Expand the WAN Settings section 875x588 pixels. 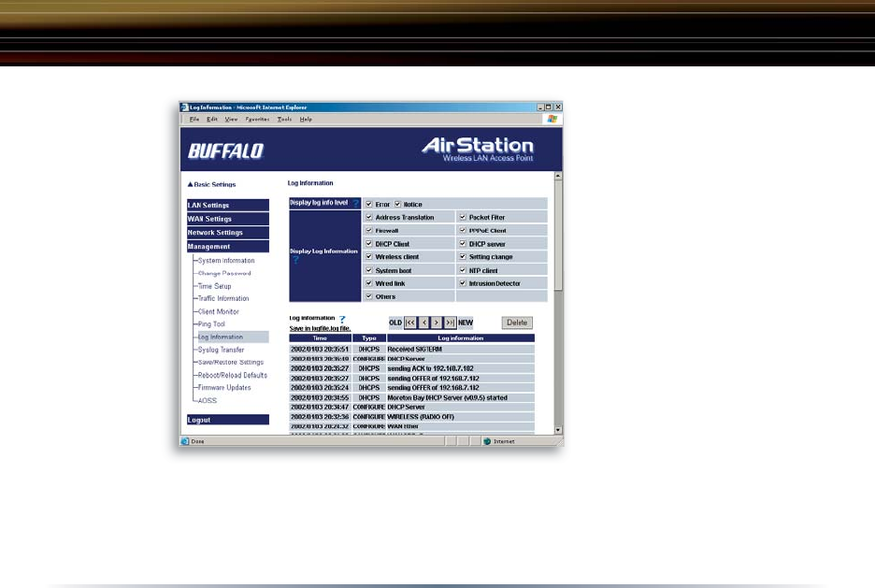[x=228, y=219]
